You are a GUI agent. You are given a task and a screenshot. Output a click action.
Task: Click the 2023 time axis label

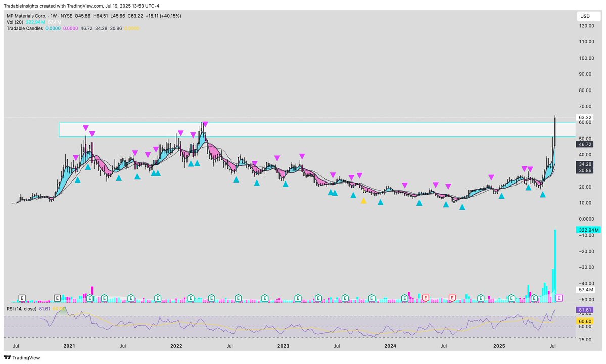coord(284,346)
